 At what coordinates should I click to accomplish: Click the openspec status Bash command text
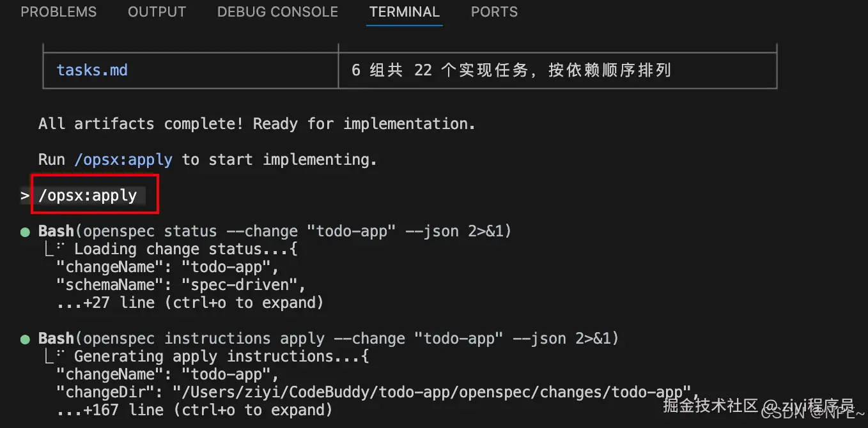tap(275, 231)
